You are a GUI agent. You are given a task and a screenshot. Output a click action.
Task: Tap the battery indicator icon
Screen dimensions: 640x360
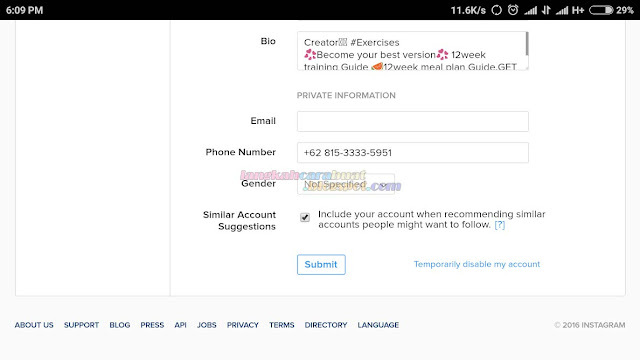pos(601,10)
